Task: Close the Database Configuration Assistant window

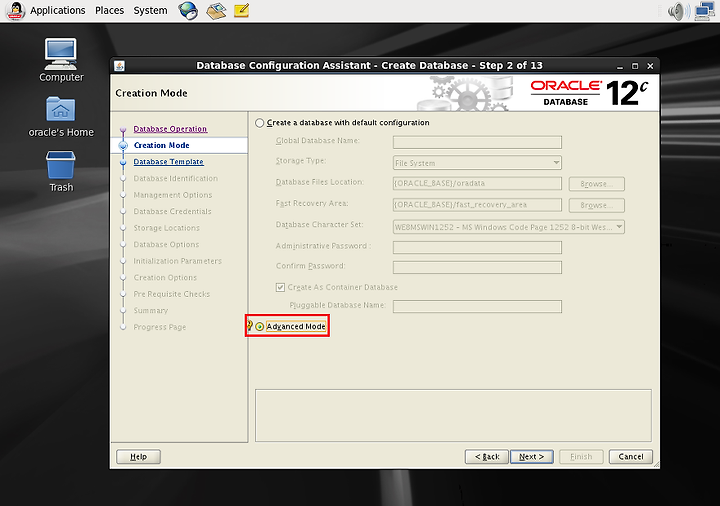Action: (650, 66)
